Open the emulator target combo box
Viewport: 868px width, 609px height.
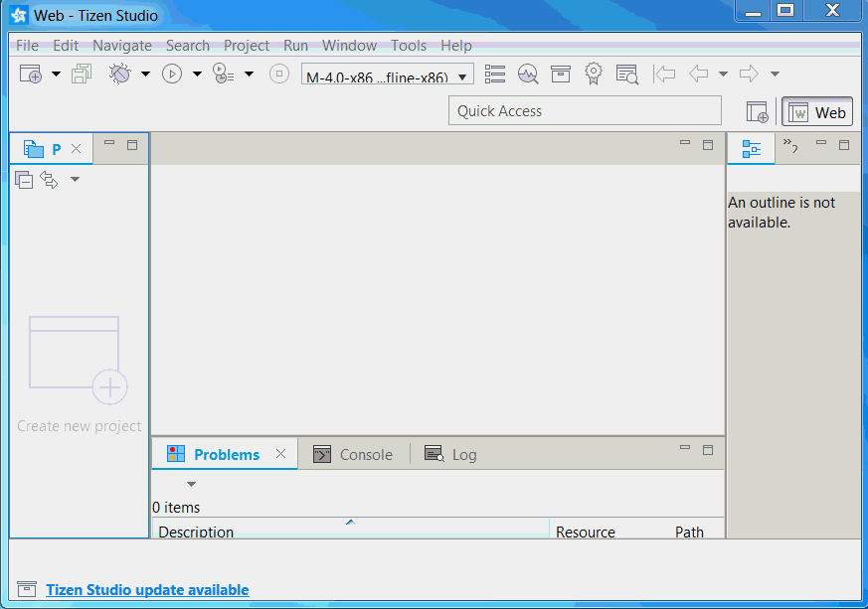coord(387,76)
